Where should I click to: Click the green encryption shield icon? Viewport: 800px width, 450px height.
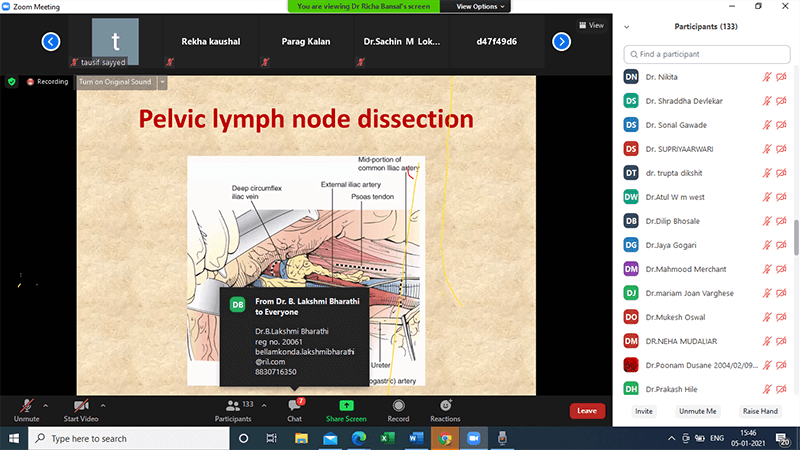[x=12, y=81]
